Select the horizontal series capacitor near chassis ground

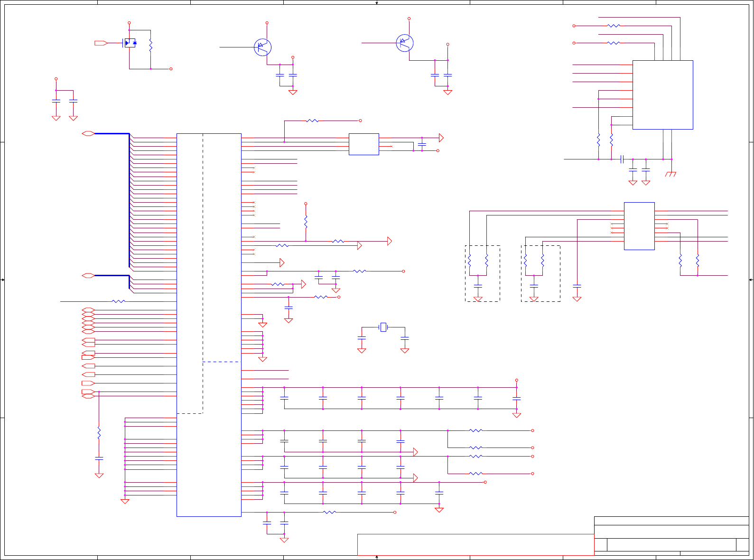622,159
